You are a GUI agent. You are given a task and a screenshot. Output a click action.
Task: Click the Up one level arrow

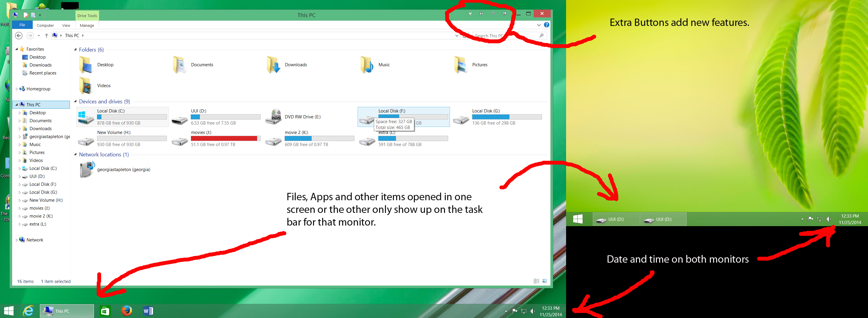pyautogui.click(x=47, y=35)
